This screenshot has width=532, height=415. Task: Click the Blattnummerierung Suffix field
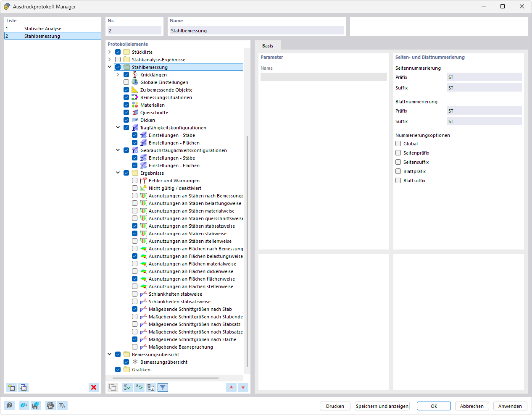click(x=484, y=121)
